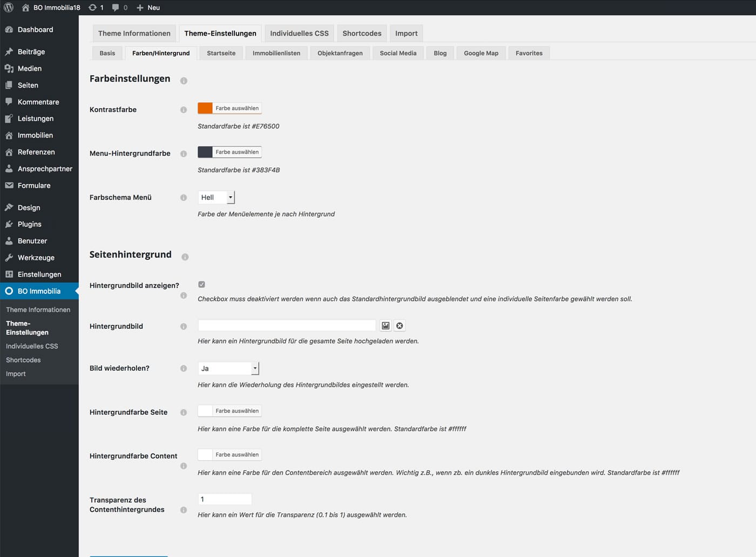Open Plugins in the sidebar menu
The width and height of the screenshot is (756, 557).
[x=29, y=224]
